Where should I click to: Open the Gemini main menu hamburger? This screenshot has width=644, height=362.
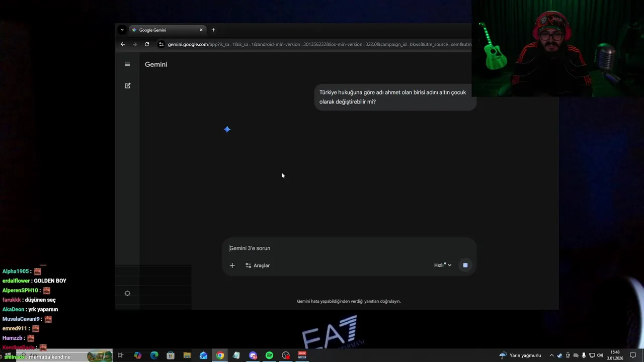(127, 64)
